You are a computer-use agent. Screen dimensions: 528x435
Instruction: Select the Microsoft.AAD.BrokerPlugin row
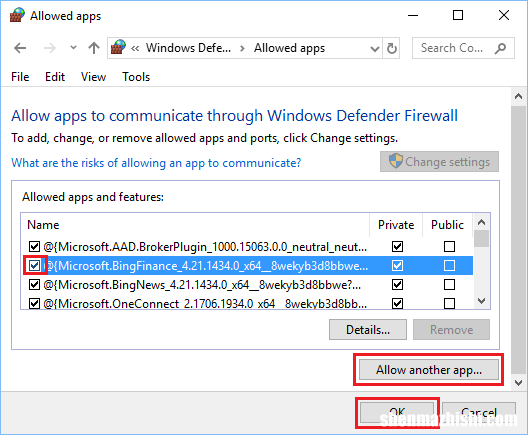(x=247, y=246)
